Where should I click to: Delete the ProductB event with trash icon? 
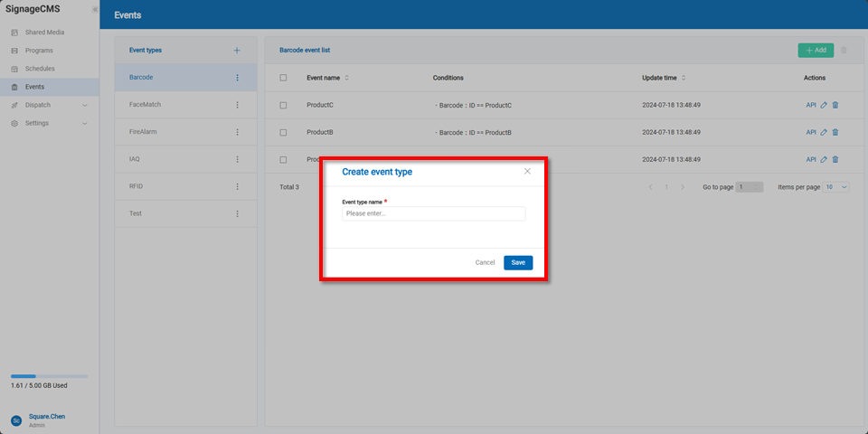click(x=835, y=132)
